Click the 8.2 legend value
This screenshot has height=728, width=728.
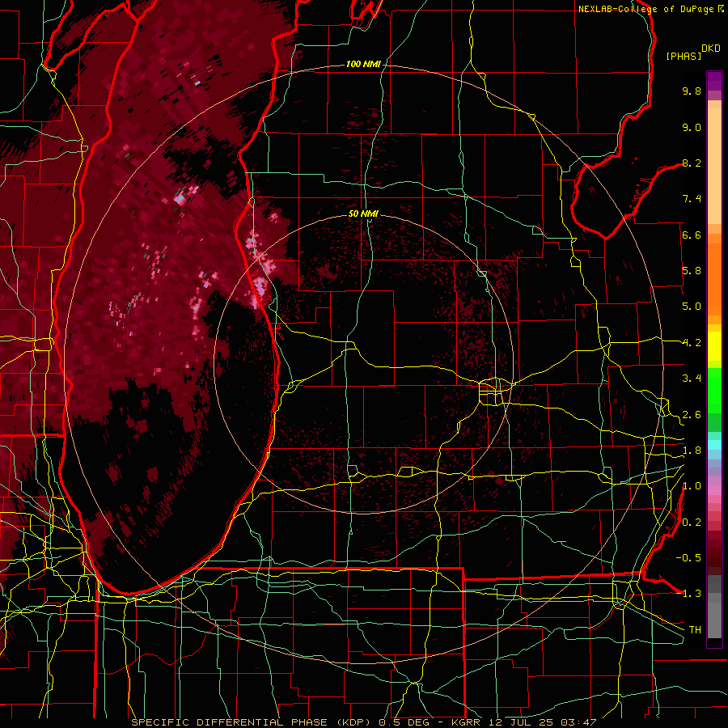point(692,163)
